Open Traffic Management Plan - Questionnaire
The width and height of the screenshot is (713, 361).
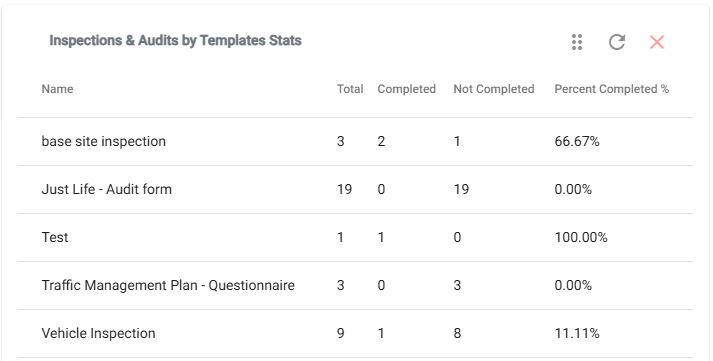tap(356, 286)
